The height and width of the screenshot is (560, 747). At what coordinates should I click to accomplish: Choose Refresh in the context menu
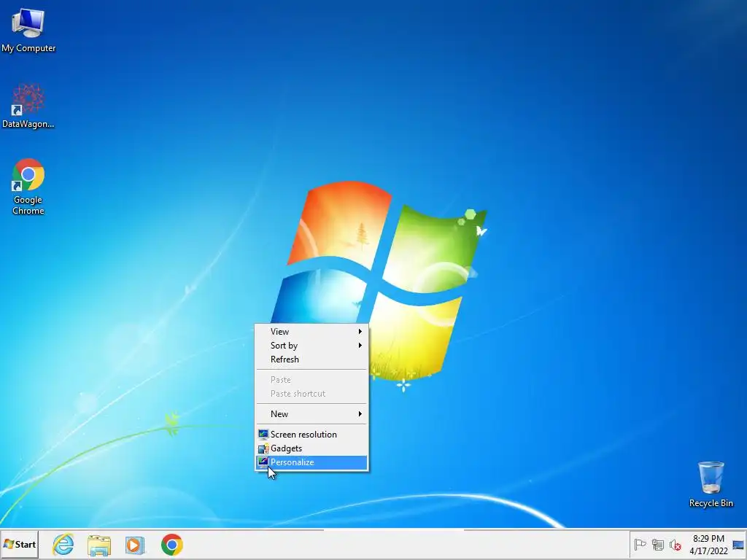click(x=311, y=359)
